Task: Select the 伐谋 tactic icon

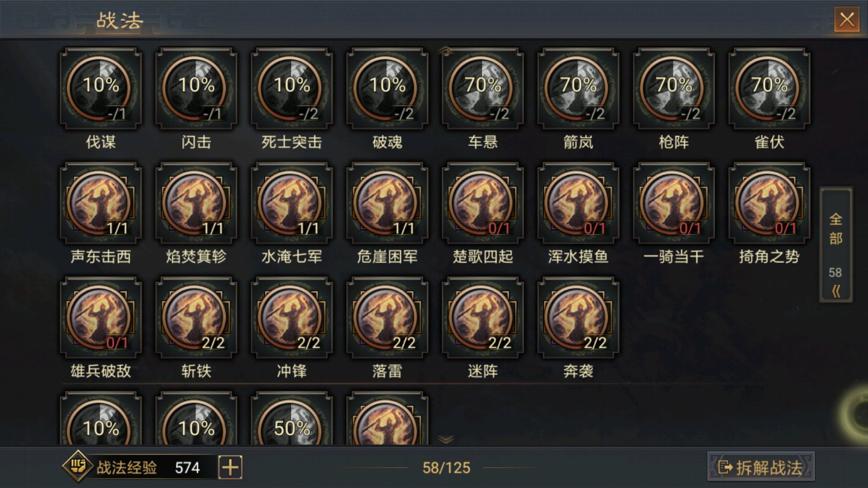Action: [x=101, y=88]
